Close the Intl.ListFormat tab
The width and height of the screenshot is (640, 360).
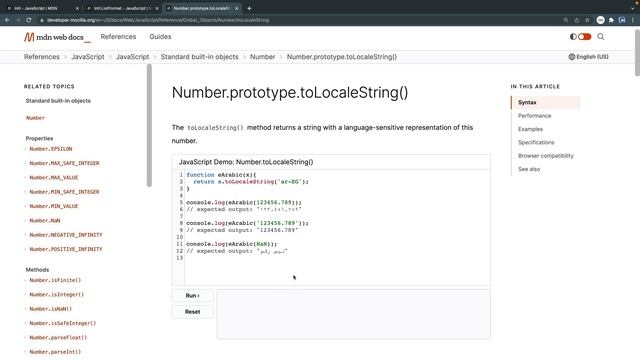157,8
